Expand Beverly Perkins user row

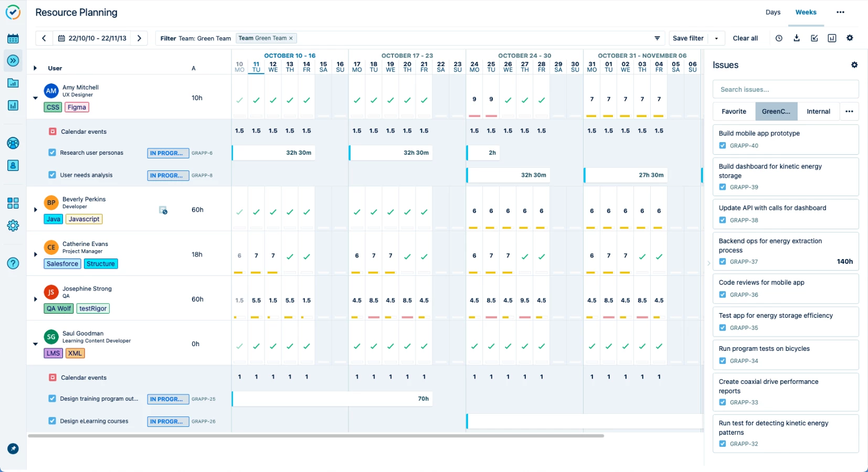pos(35,210)
